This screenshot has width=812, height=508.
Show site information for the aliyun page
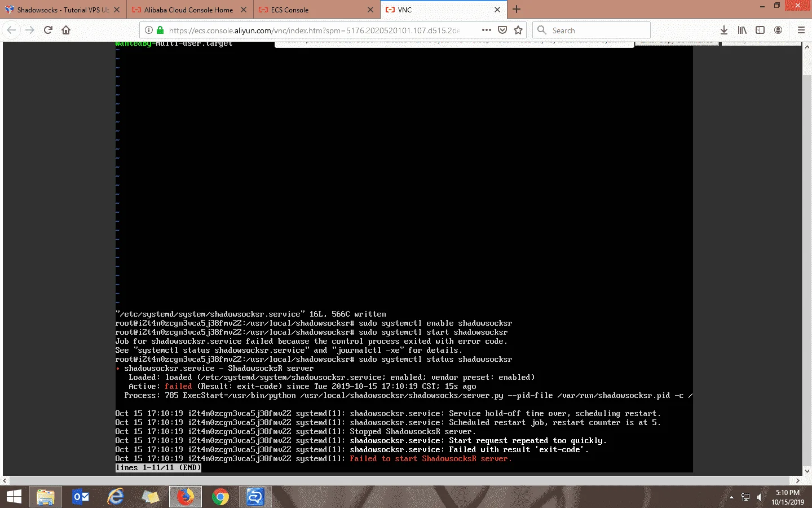click(x=149, y=30)
